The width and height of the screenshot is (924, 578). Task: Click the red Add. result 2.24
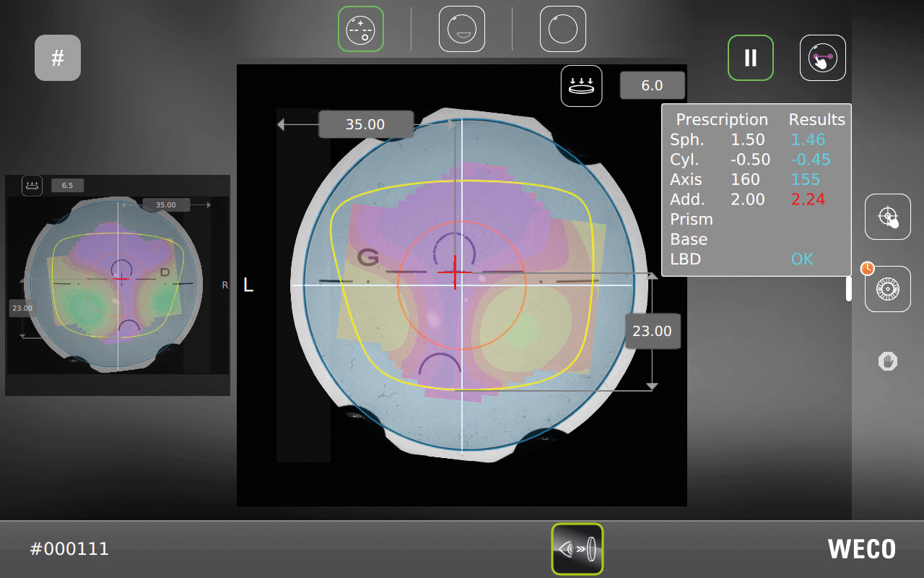point(808,199)
